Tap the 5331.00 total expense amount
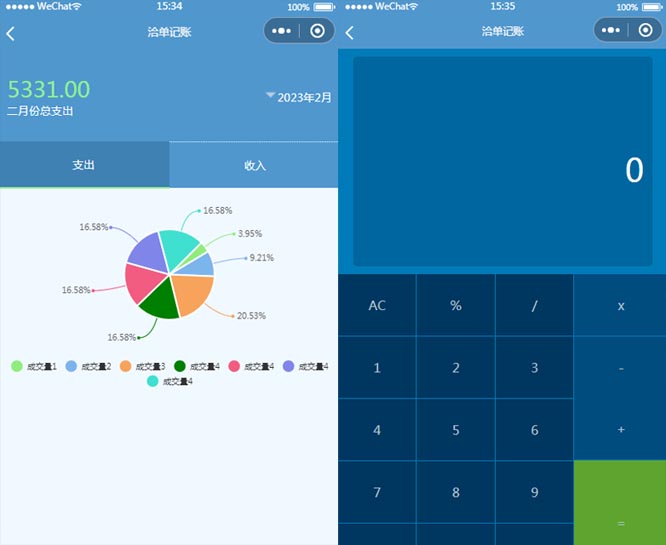 (49, 89)
